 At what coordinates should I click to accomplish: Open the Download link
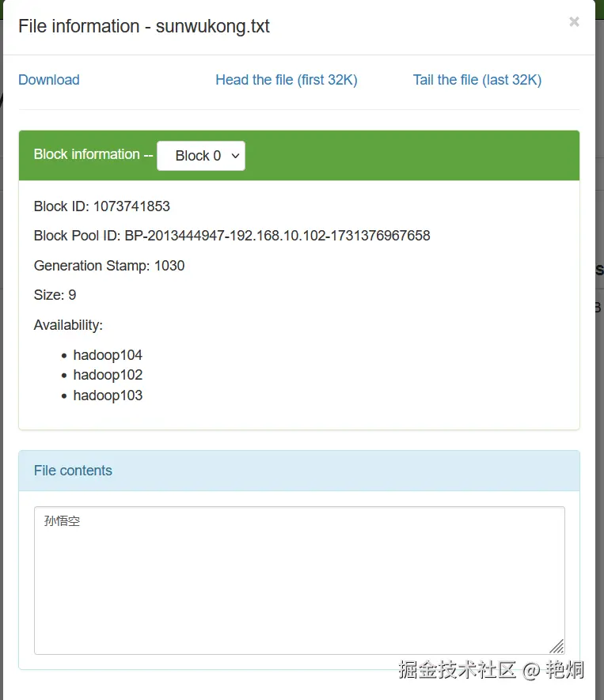(x=49, y=80)
